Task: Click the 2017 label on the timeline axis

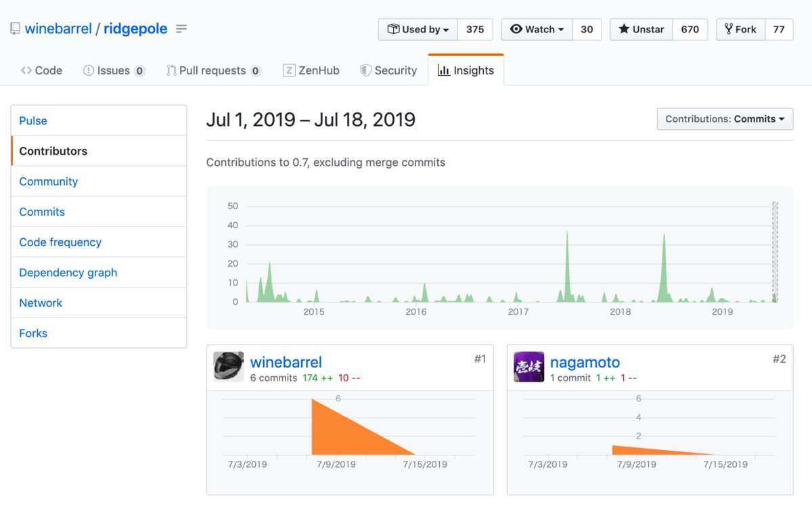Action: (x=518, y=311)
